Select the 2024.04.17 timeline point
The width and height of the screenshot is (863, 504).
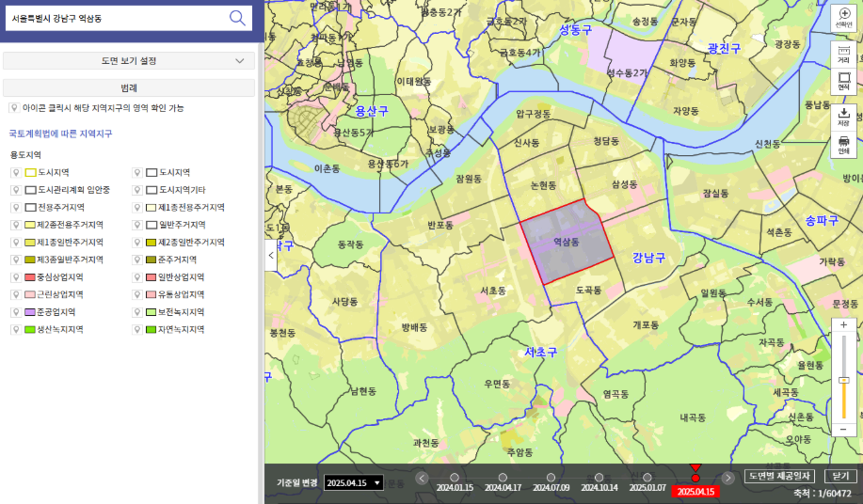[503, 478]
